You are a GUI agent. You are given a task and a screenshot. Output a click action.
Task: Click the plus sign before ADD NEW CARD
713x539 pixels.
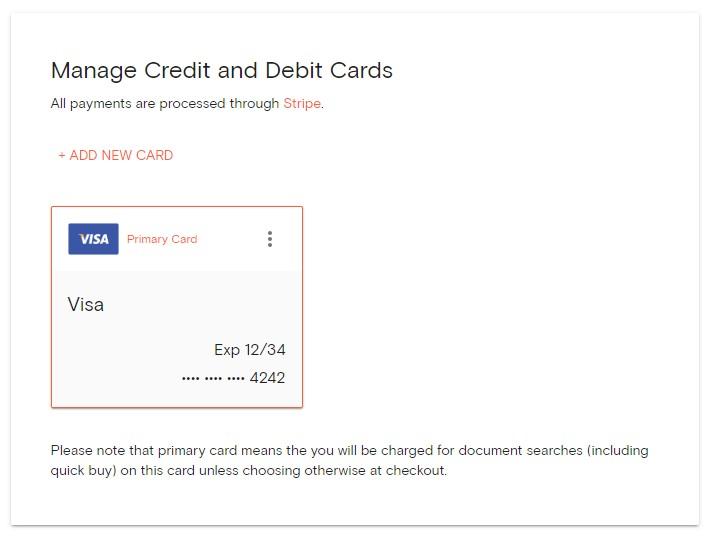[x=62, y=155]
